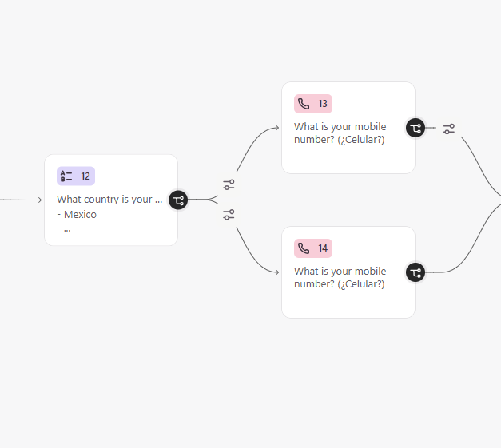This screenshot has width=501, height=448.
Task: Expand the '- ...' truncated choices in card 12
Action: click(x=64, y=228)
